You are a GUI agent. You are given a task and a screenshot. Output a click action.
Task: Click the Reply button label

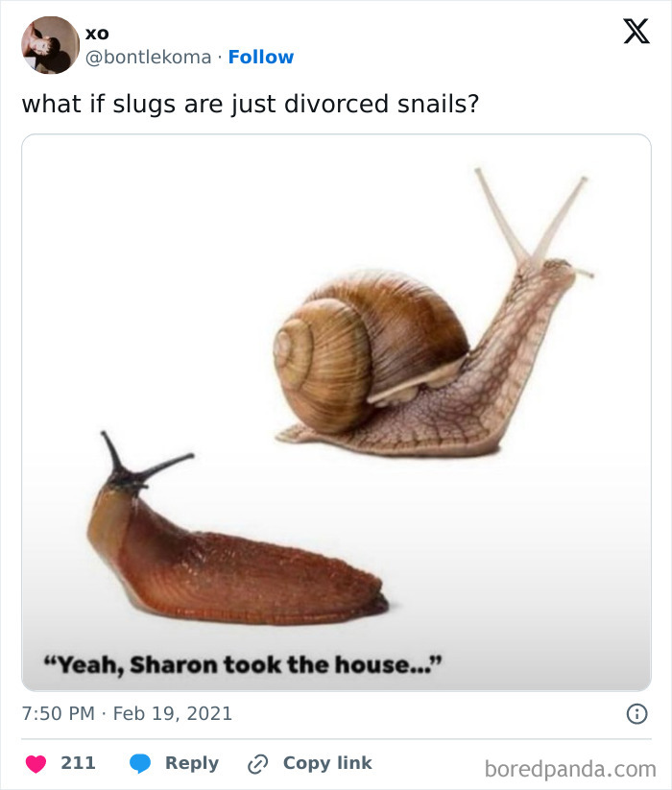[x=192, y=763]
